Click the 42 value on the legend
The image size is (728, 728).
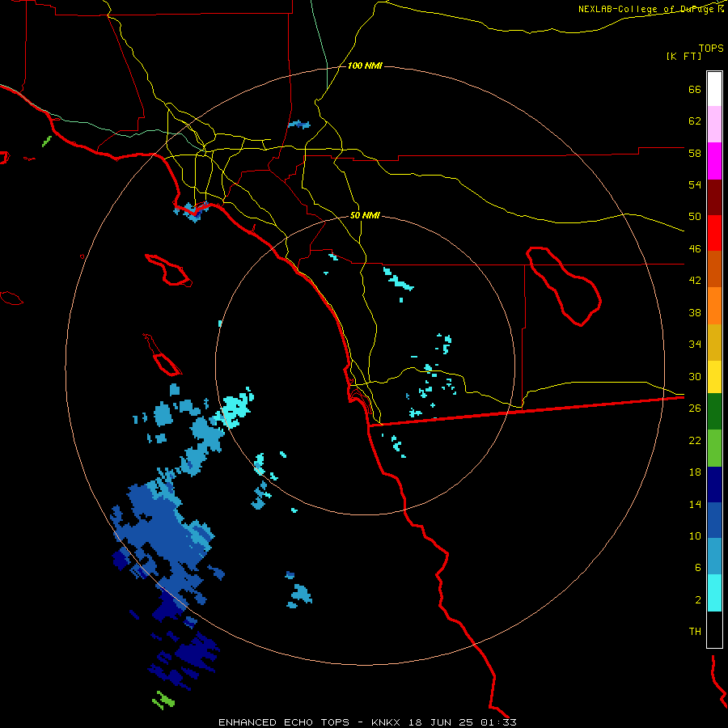[695, 281]
